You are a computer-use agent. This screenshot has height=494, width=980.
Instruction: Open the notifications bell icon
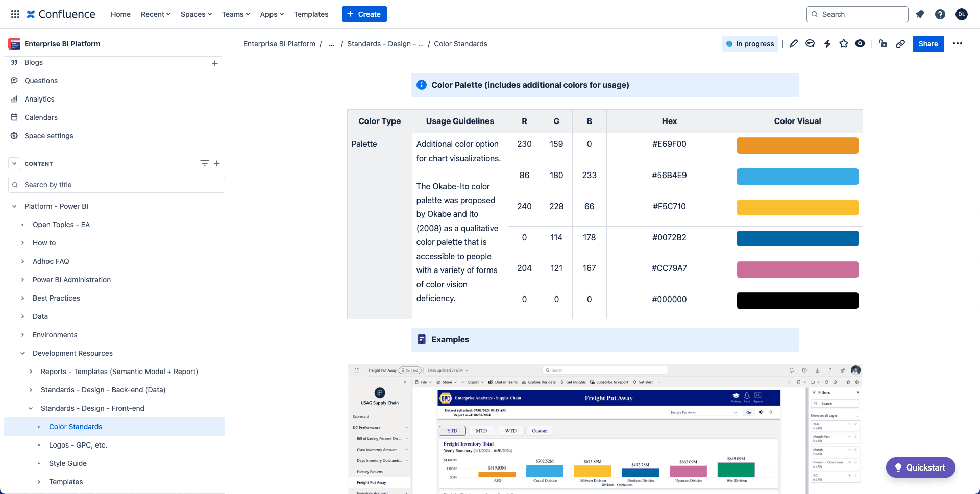tap(920, 14)
